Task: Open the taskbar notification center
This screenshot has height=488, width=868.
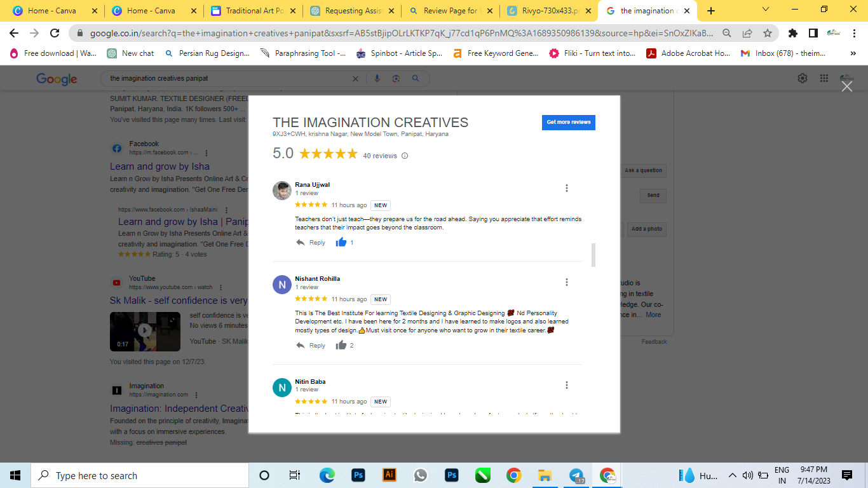Action: [847, 475]
